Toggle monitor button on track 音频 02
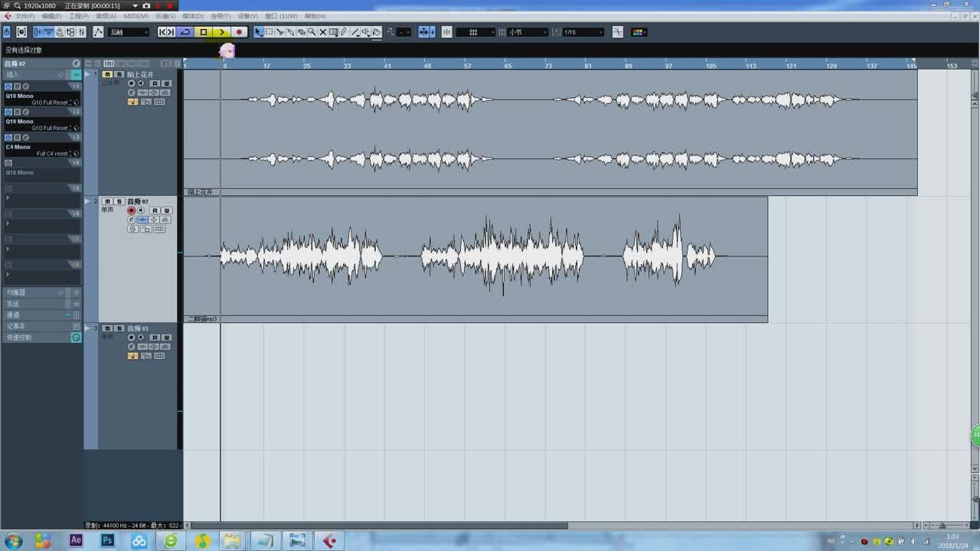Viewport: 980px width, 551px height. [140, 210]
